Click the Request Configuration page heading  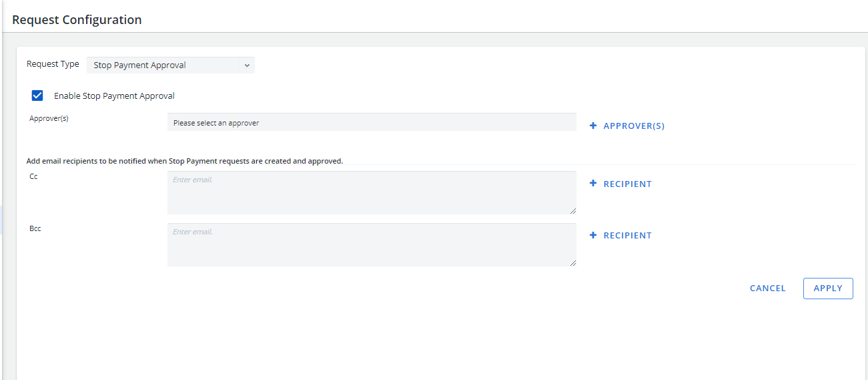point(77,19)
